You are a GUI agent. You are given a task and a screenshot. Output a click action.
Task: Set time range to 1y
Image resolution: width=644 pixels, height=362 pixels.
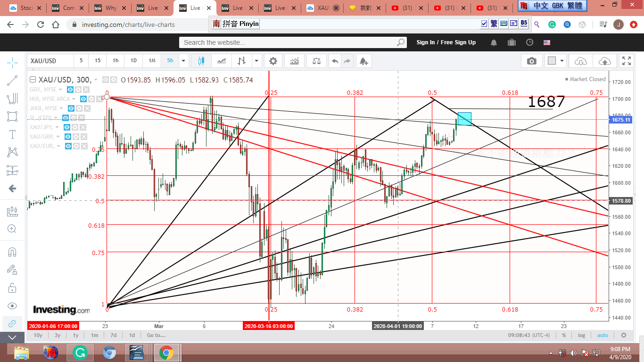click(x=75, y=335)
